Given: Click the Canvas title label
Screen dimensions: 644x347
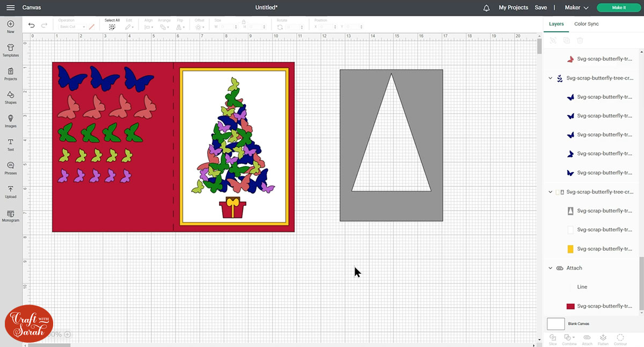Looking at the screenshot, I should [32, 8].
